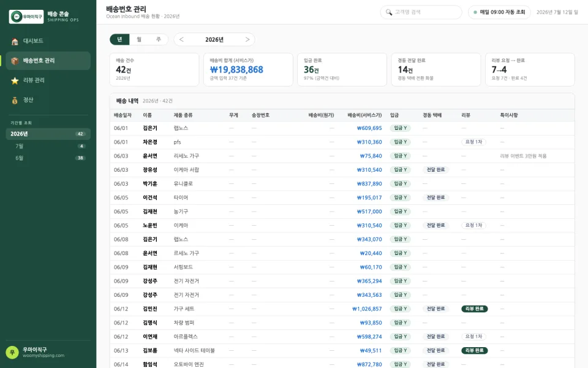The width and height of the screenshot is (588, 368).
Task: Click product 아르플렉스
Action: [x=186, y=337]
